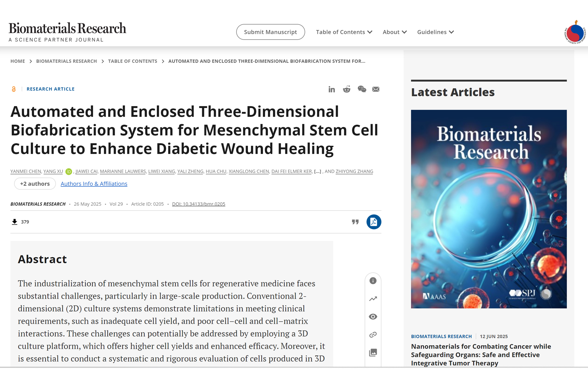This screenshot has height=386, width=588.
Task: Expand Table of Contents menu
Action: point(344,32)
